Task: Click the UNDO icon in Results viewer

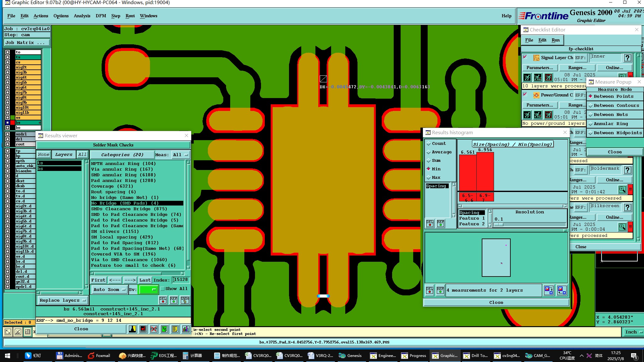Action: pyautogui.click(x=185, y=300)
